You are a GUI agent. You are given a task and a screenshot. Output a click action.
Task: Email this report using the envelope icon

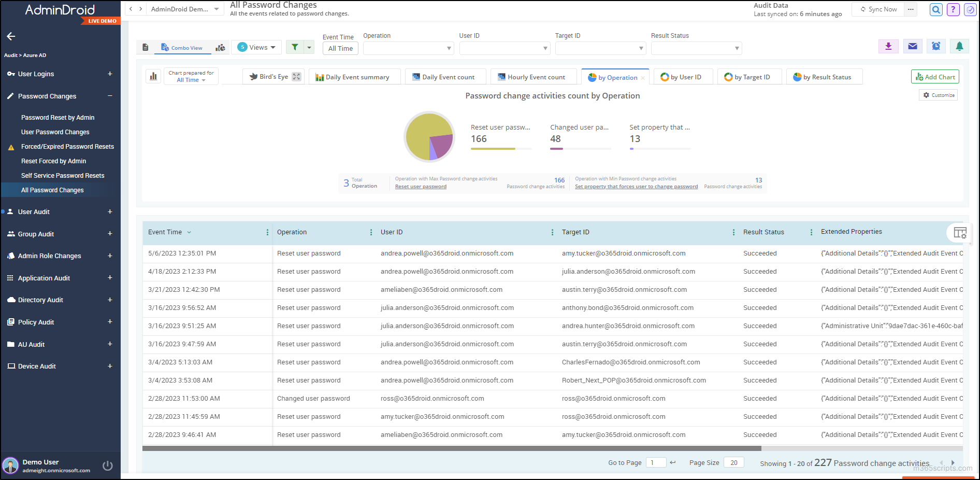pyautogui.click(x=912, y=46)
